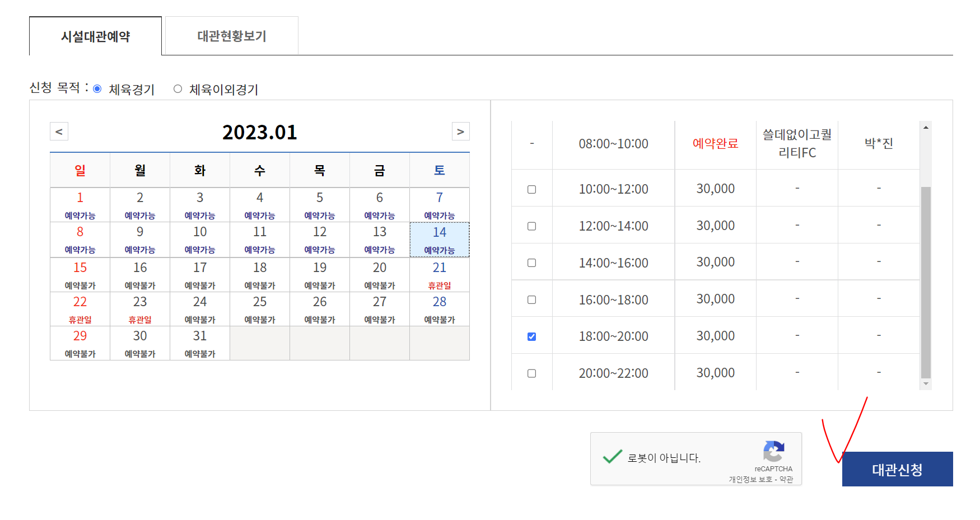This screenshot has width=980, height=520.
Task: Check the 14:00~16:00 slot checkbox
Action: tap(531, 263)
